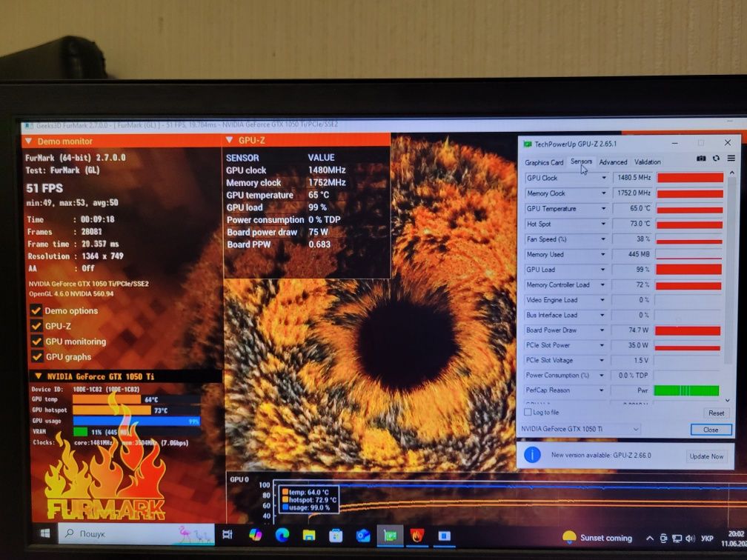Viewport: 747px width, 560px height.
Task: Turn off the GPU graphs checkbox
Action: coord(37,357)
